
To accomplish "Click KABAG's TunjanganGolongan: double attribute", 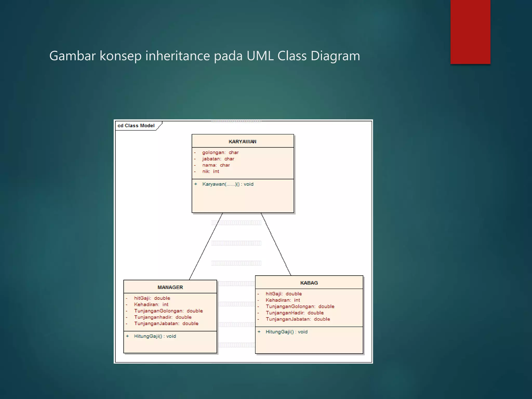I will click(300, 307).
